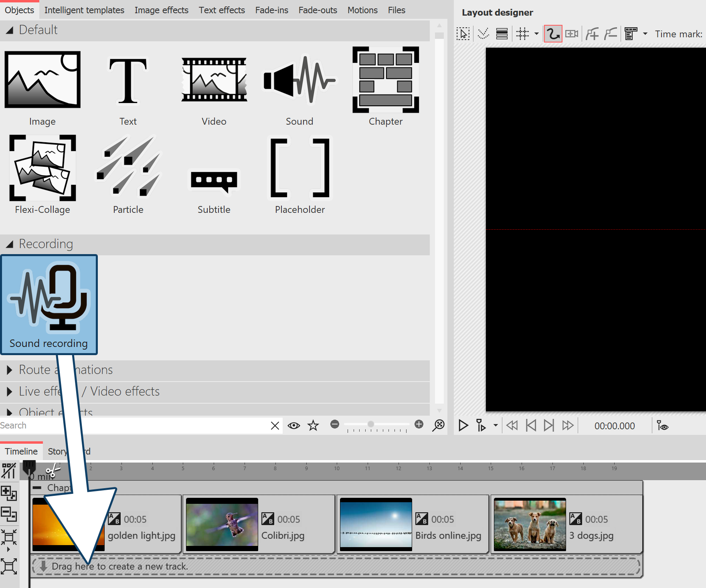The image size is (706, 588).
Task: Expand the Route animations section
Action: pos(10,370)
